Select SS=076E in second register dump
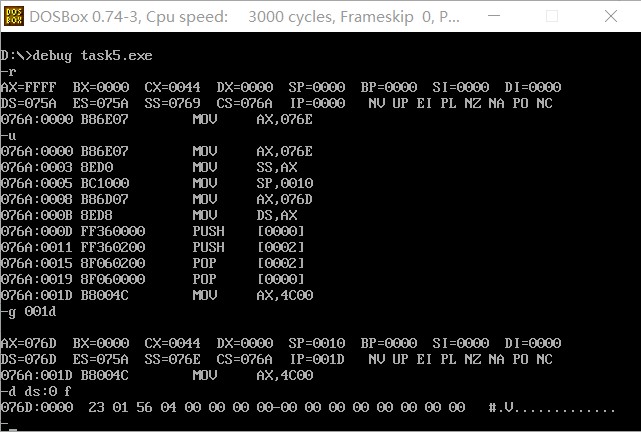 [x=172, y=359]
